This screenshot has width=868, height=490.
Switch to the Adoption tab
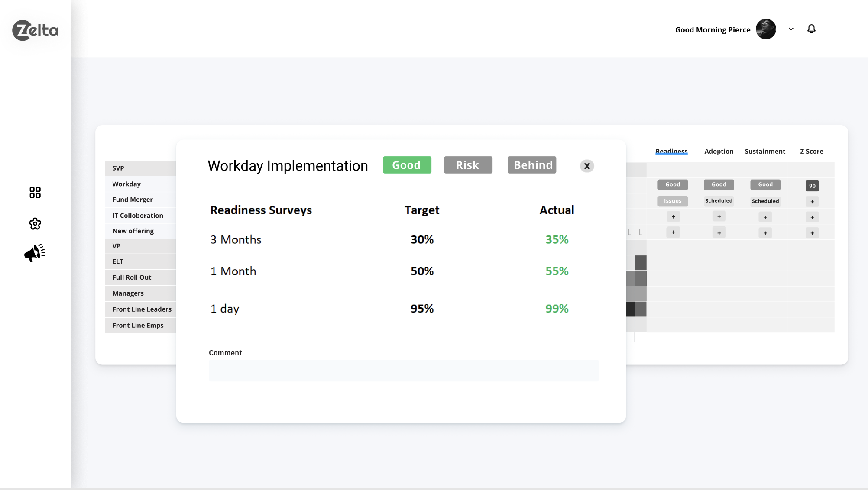[x=719, y=152]
